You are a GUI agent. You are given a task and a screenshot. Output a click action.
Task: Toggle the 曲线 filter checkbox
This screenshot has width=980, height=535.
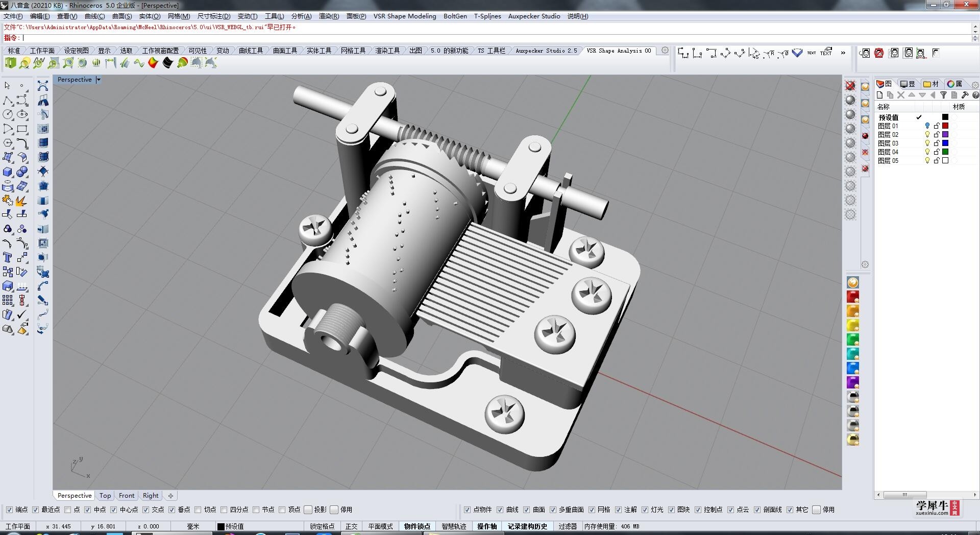pos(500,509)
